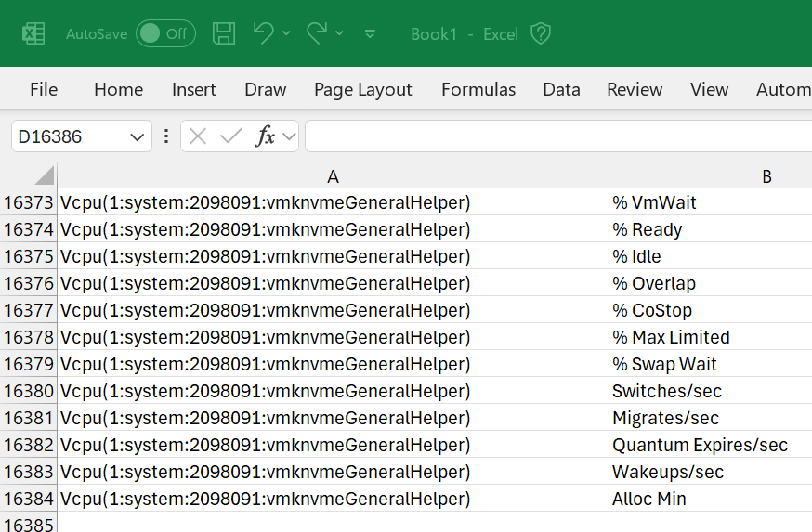The image size is (812, 532).
Task: Toggle the AutoSave switch on
Action: click(x=165, y=34)
